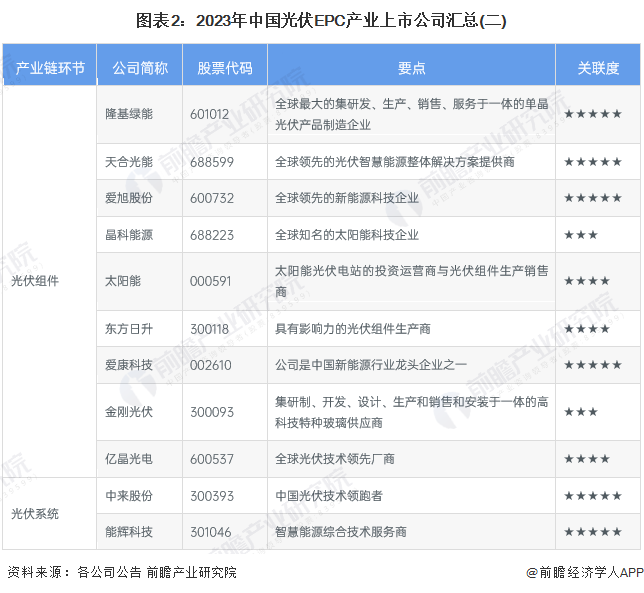Screen dimensions: 644x593
Task: Click company name '爱旭股份'
Action: pos(129,198)
